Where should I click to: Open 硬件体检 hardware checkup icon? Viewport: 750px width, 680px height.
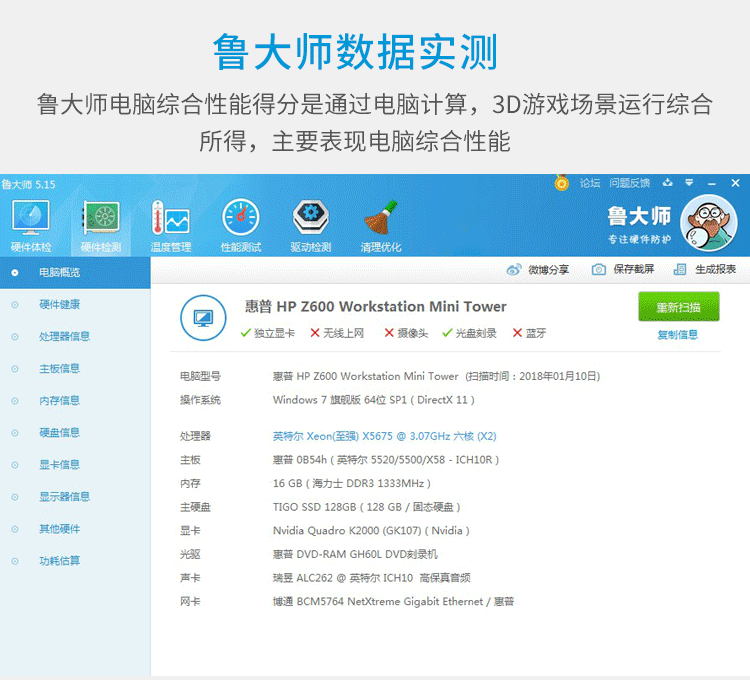tap(30, 224)
